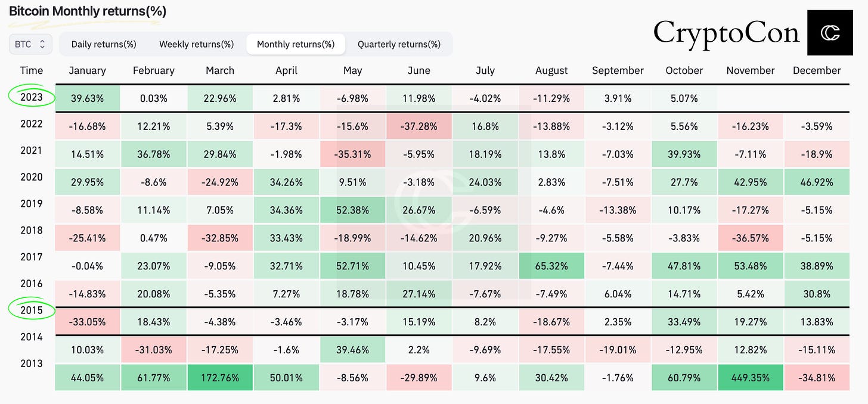This screenshot has height=404, width=868.
Task: Select the Monthly returns(%) tab
Action: coord(296,44)
